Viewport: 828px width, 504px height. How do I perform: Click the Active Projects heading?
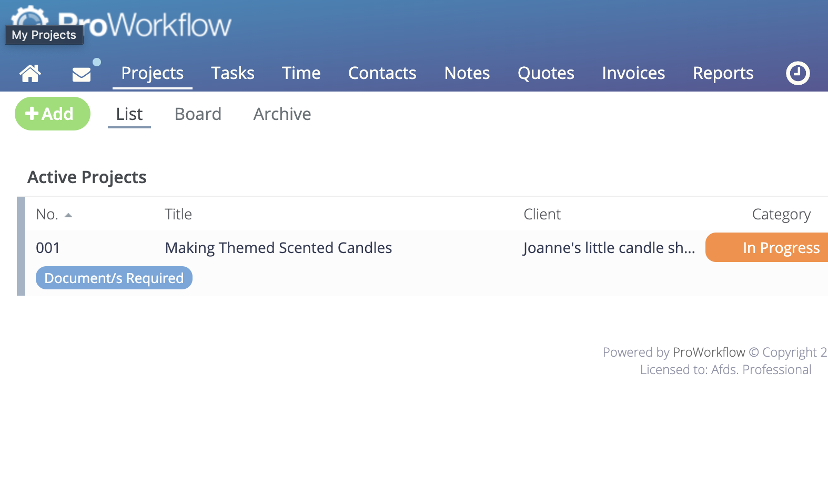(87, 177)
